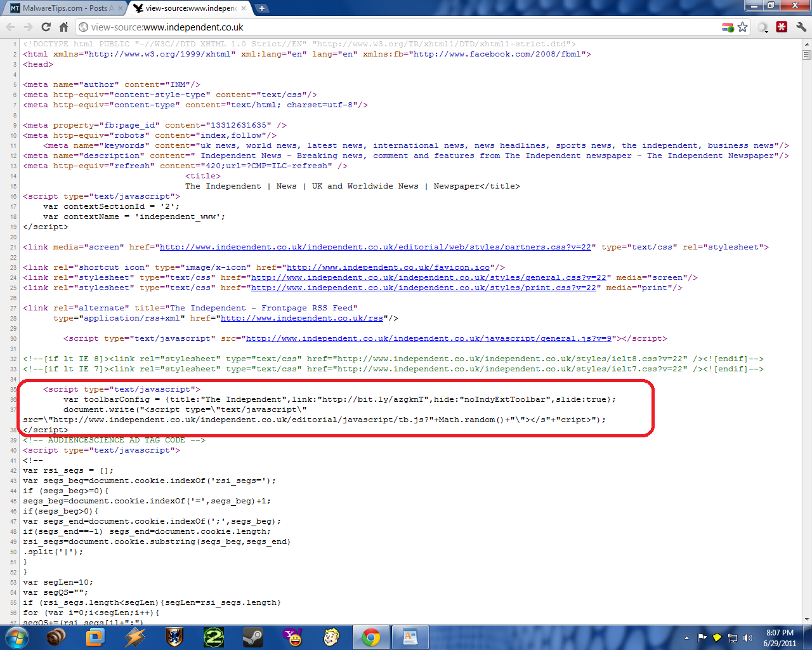Launch Winamp from the taskbar
This screenshot has width=812, height=650.
pos(134,637)
